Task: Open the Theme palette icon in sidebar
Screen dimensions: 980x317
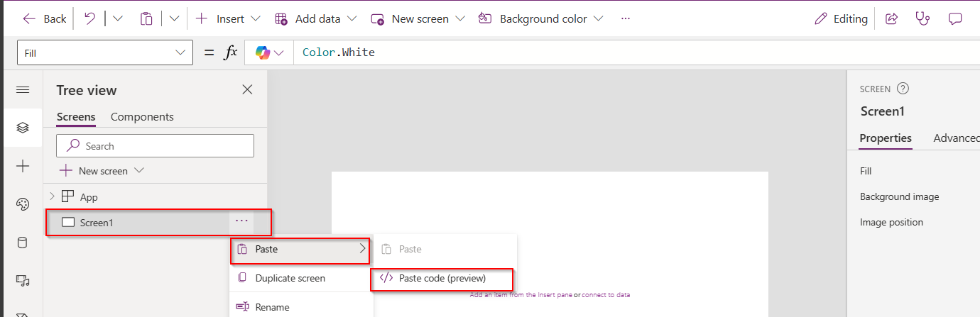Action: tap(23, 205)
